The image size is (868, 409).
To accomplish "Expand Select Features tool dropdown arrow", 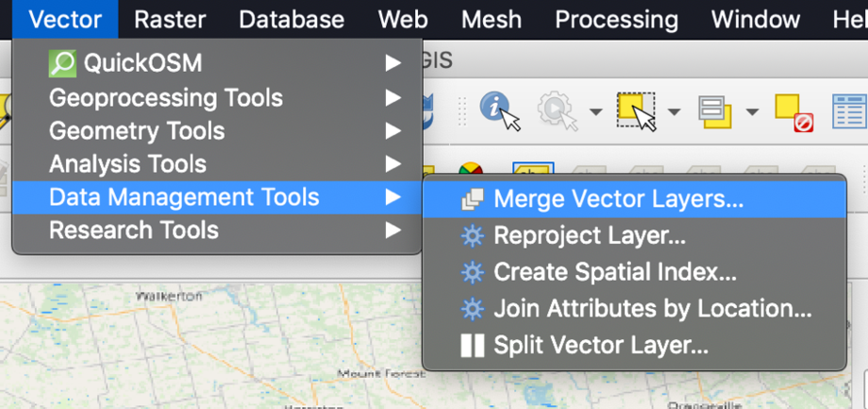I will 674,112.
